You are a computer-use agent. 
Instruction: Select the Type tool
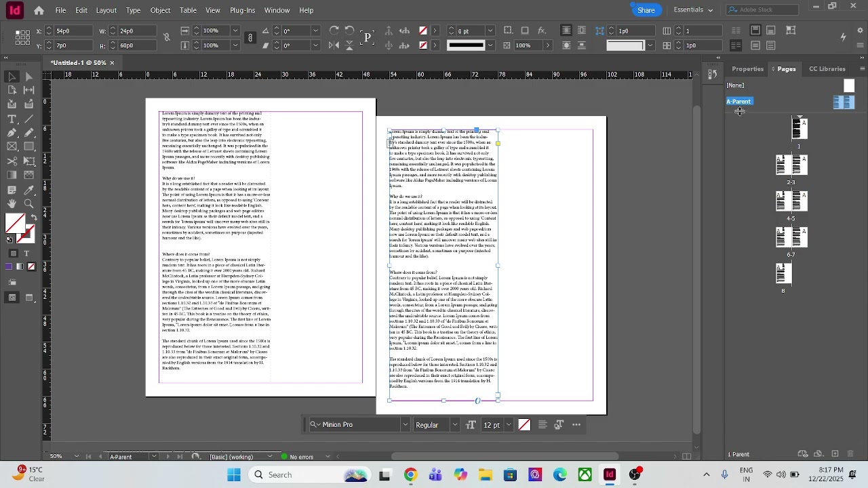12,119
